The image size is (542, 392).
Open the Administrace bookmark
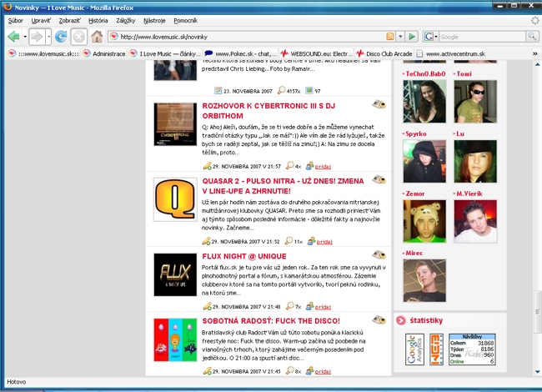coord(104,53)
